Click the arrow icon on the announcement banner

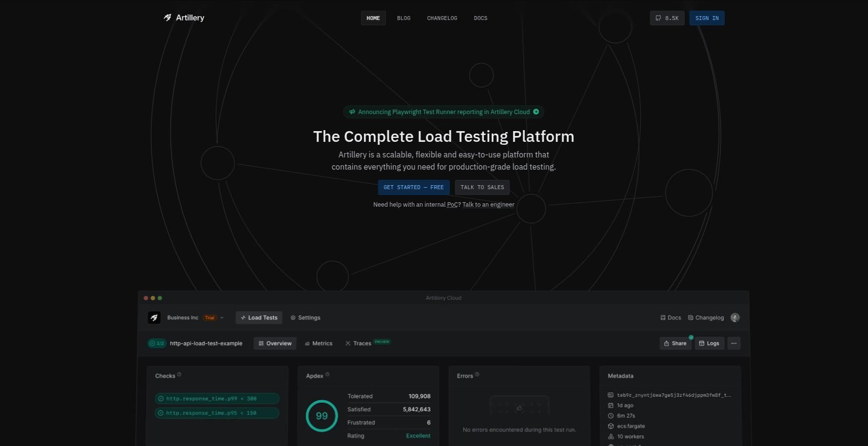coord(536,112)
